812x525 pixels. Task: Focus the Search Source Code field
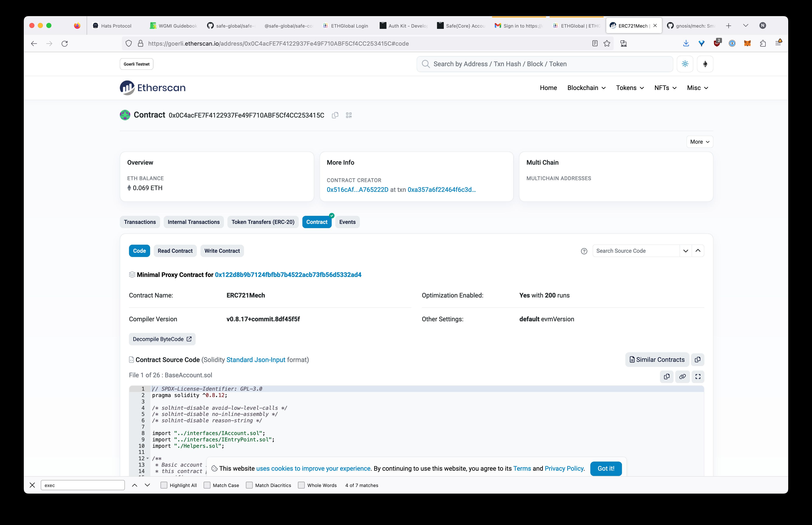[636, 251]
